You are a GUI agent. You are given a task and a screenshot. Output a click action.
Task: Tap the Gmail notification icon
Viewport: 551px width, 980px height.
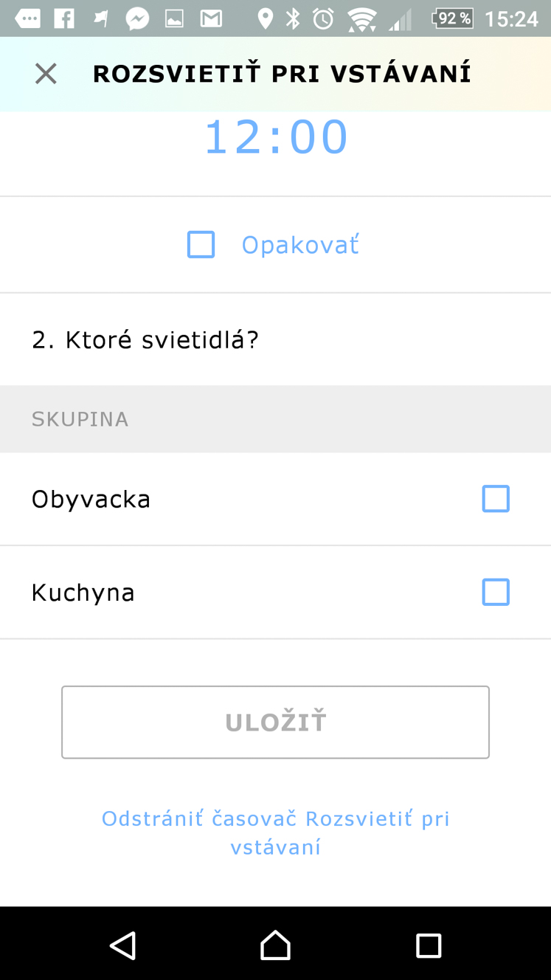click(211, 18)
